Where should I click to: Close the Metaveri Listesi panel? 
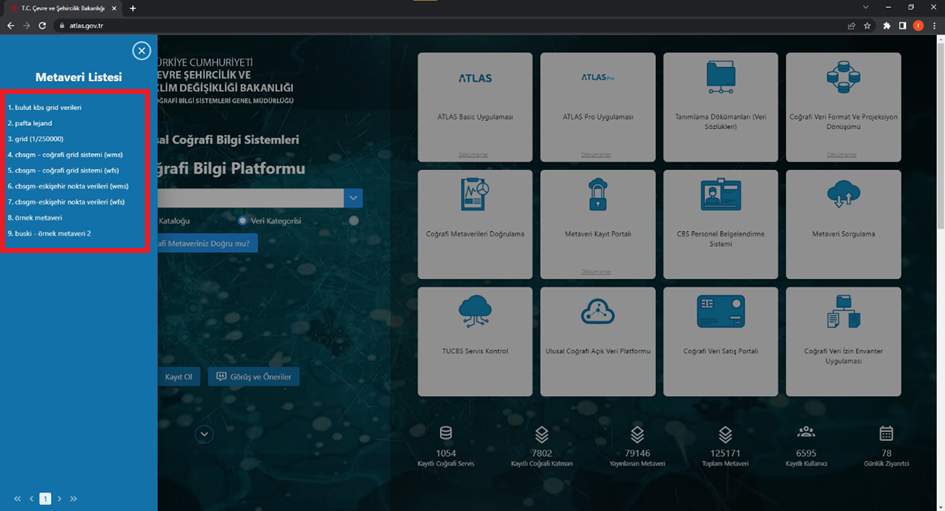point(142,51)
